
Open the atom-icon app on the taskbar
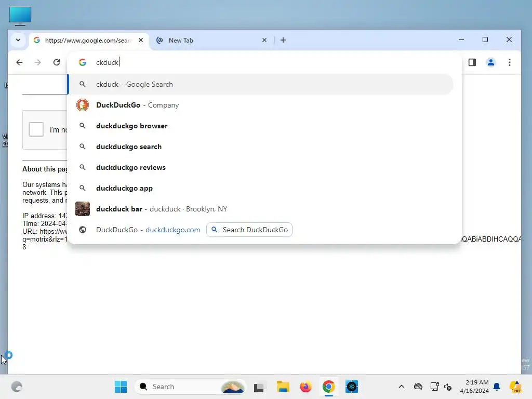pyautogui.click(x=352, y=387)
